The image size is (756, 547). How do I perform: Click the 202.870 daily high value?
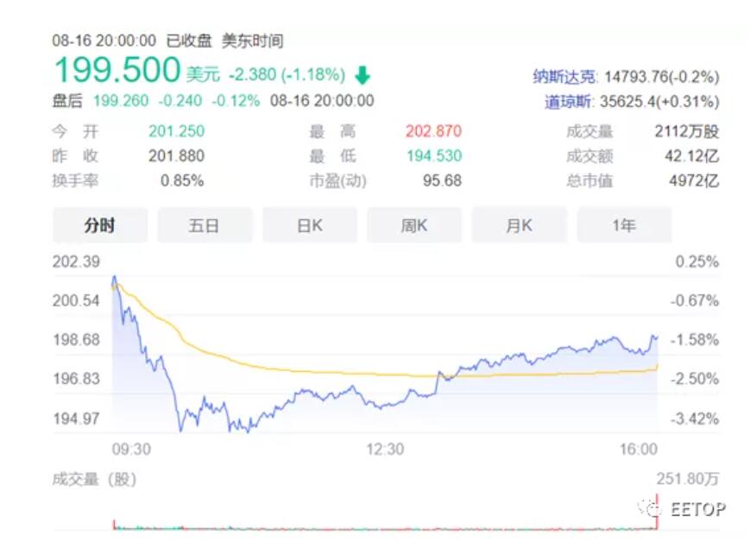pos(433,131)
